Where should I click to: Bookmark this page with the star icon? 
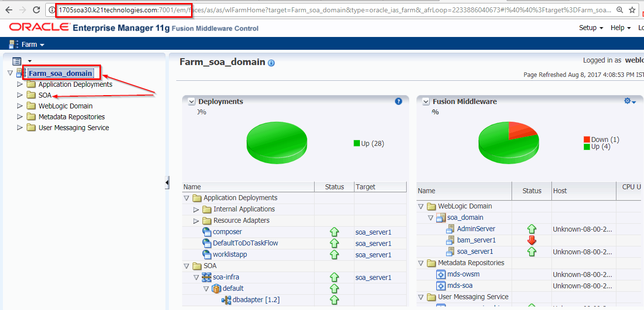coord(633,10)
